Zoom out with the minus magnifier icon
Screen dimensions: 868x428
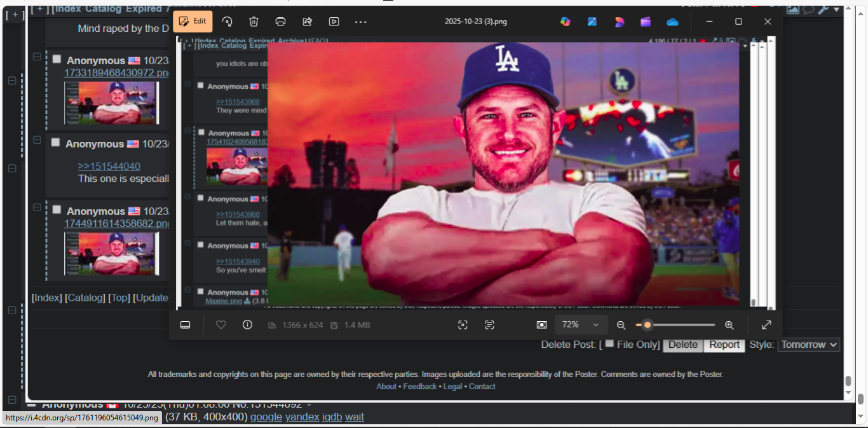[621, 325]
